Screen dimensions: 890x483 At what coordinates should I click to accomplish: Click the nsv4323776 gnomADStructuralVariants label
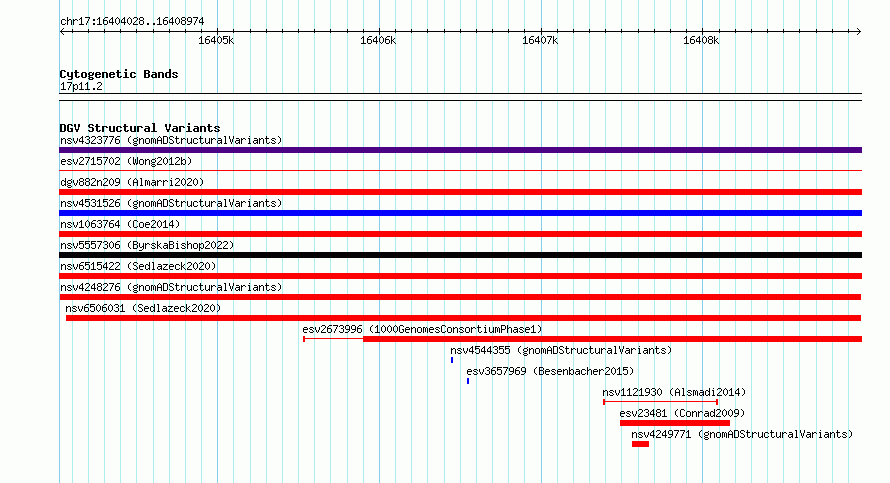[171, 140]
